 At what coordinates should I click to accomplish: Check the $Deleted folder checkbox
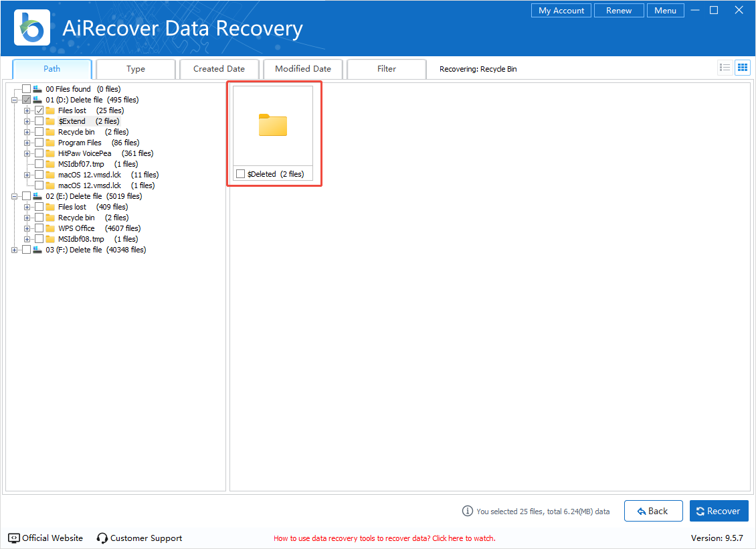[x=240, y=174]
